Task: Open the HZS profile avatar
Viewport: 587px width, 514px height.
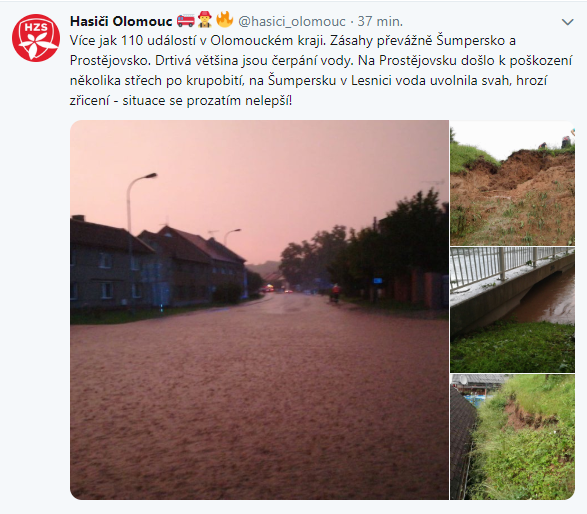Action: pyautogui.click(x=36, y=38)
